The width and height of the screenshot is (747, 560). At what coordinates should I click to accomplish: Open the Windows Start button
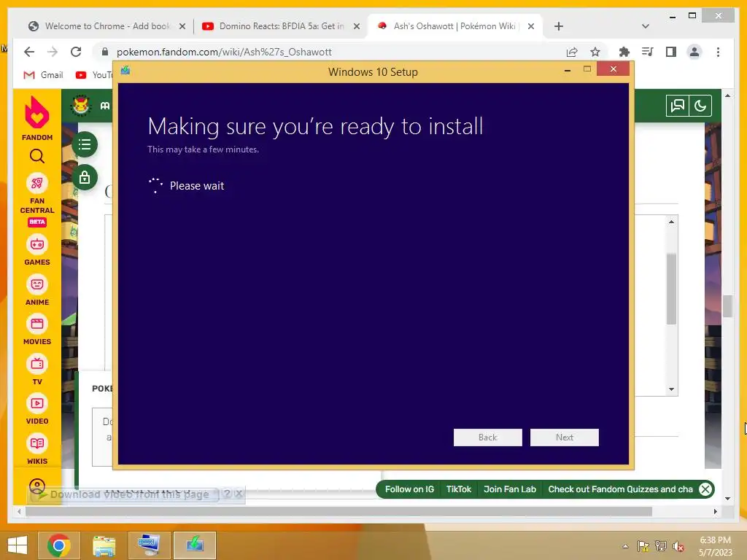18,545
